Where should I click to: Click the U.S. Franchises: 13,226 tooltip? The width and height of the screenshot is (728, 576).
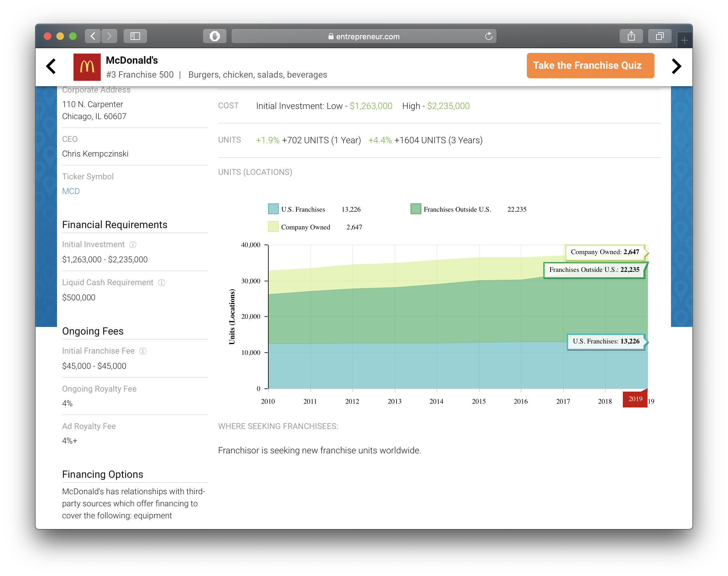[606, 341]
